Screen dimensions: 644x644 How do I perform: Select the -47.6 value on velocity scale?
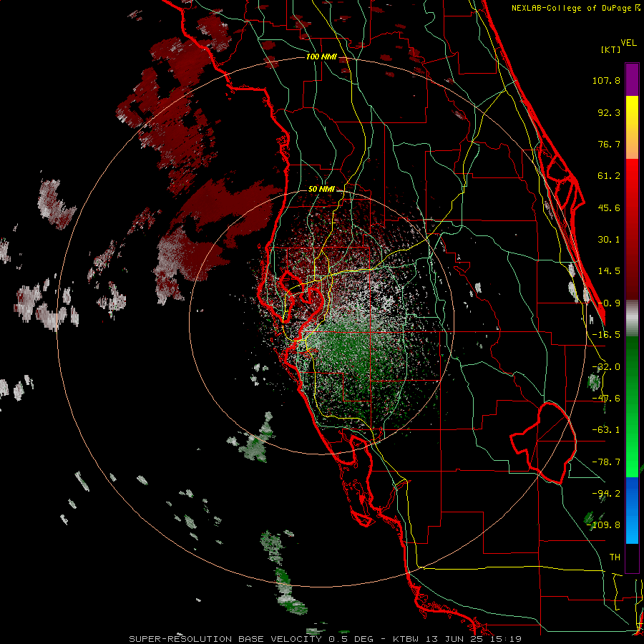606,399
